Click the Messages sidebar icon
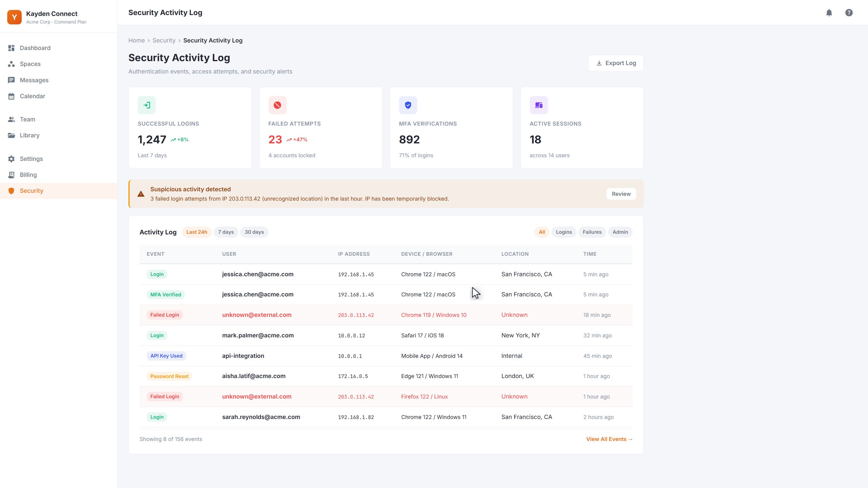Screen dimensions: 868x488 [11, 80]
